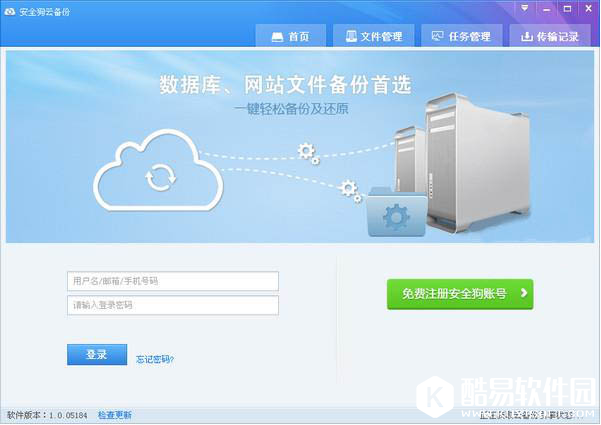The image size is (601, 425).
Task: Open the 任务管理 tab
Action: tap(461, 36)
